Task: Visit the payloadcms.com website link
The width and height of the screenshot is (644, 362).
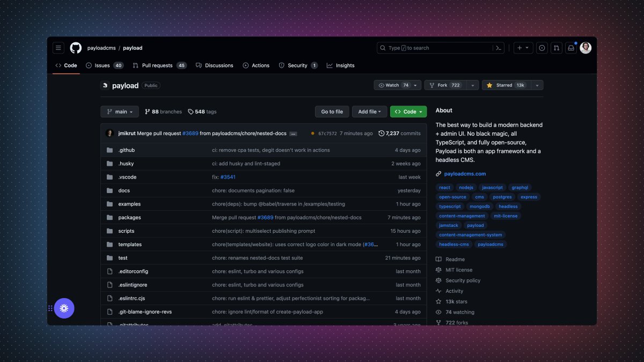Action: (465, 173)
